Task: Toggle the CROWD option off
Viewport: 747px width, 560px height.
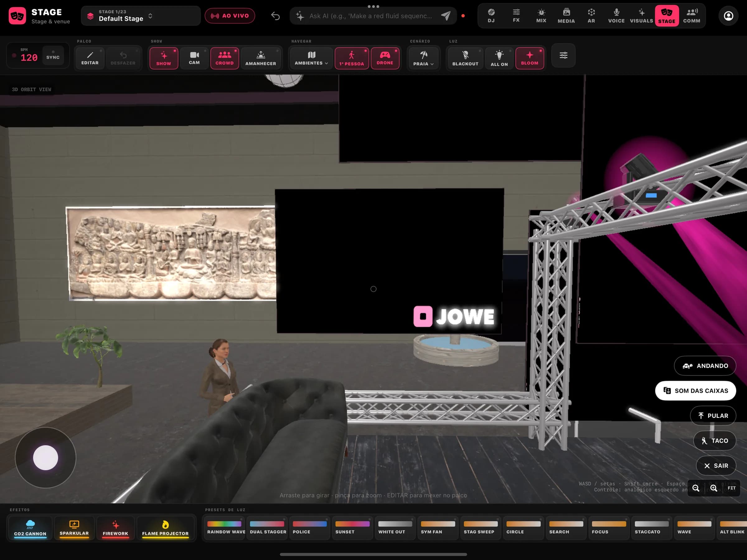Action: pyautogui.click(x=225, y=58)
